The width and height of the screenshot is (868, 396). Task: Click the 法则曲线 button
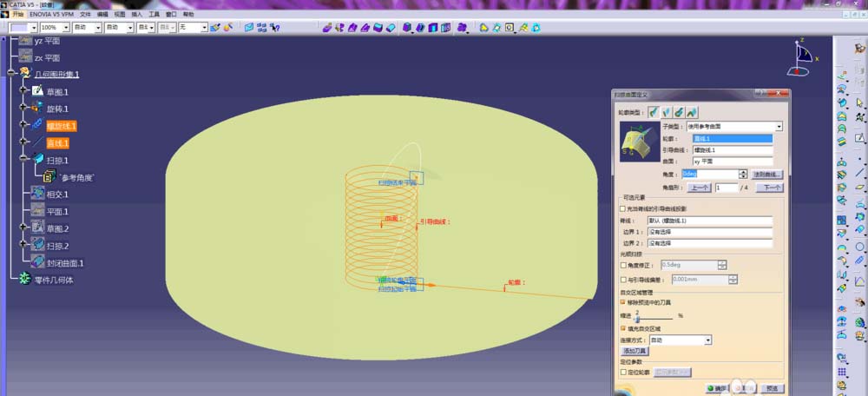[767, 175]
